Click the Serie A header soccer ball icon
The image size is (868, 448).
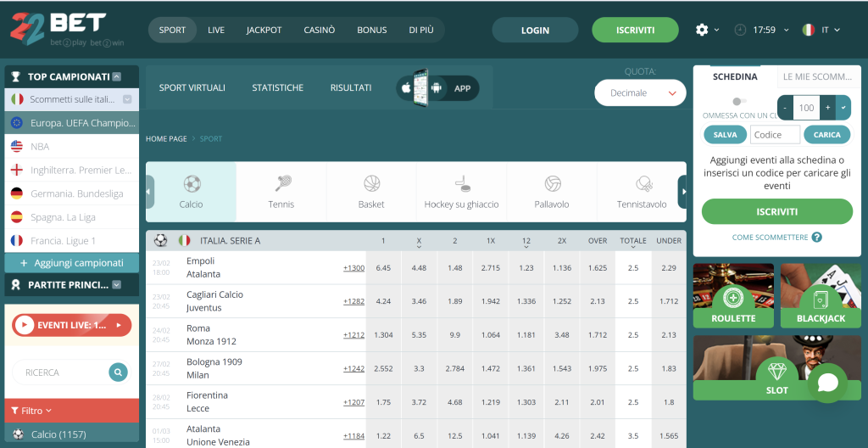(x=160, y=241)
